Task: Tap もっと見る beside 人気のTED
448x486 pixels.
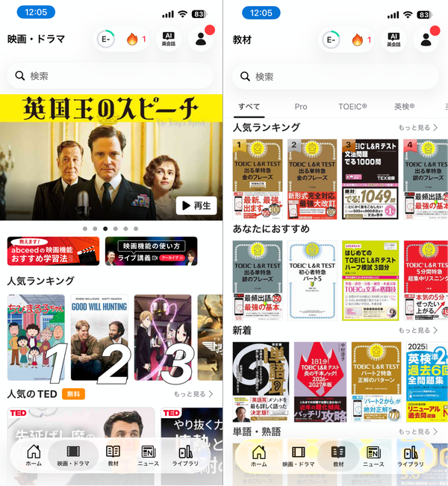Action: (193, 394)
